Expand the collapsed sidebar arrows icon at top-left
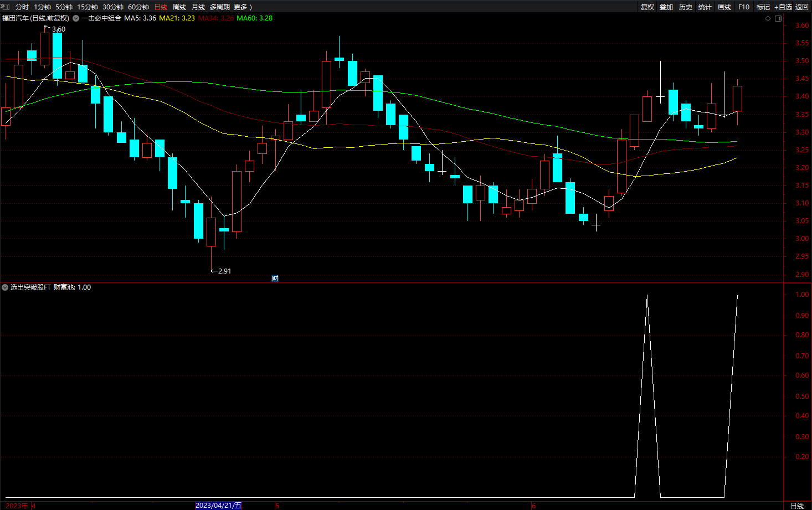The image size is (812, 510). click(x=6, y=7)
